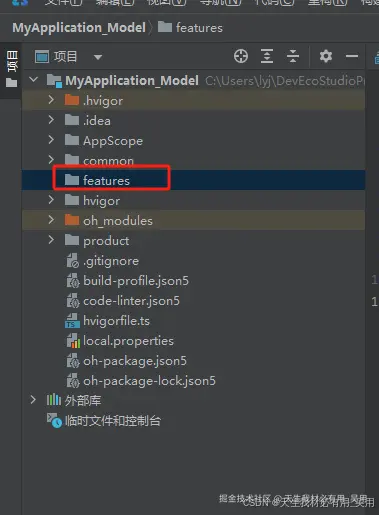Image resolution: width=379 pixels, height=515 pixels.
Task: Expand the .idea folder
Action: point(51,120)
